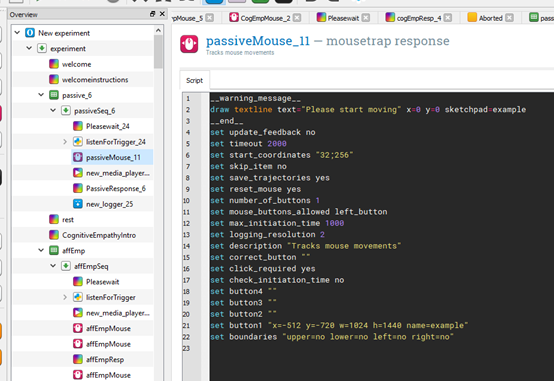
Task: Click the passiveSeq_6 sequence icon
Action: (x=66, y=111)
